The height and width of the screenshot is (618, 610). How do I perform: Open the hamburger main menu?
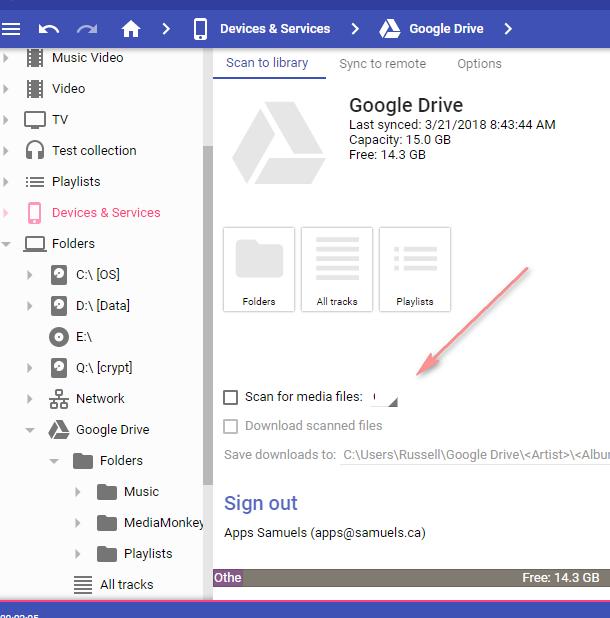point(11,29)
